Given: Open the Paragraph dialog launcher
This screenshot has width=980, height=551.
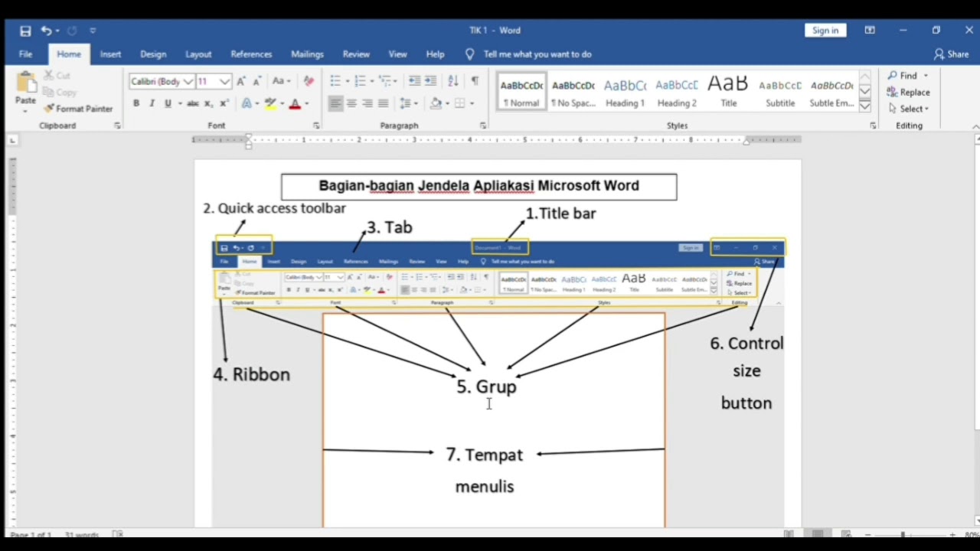Looking at the screenshot, I should (483, 126).
